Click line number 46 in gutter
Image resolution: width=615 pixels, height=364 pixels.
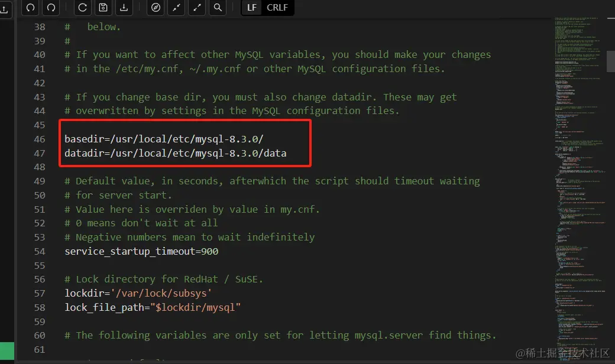pos(40,139)
